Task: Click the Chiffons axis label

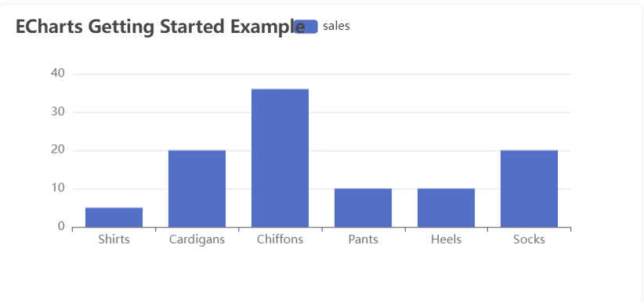Action: 280,240
